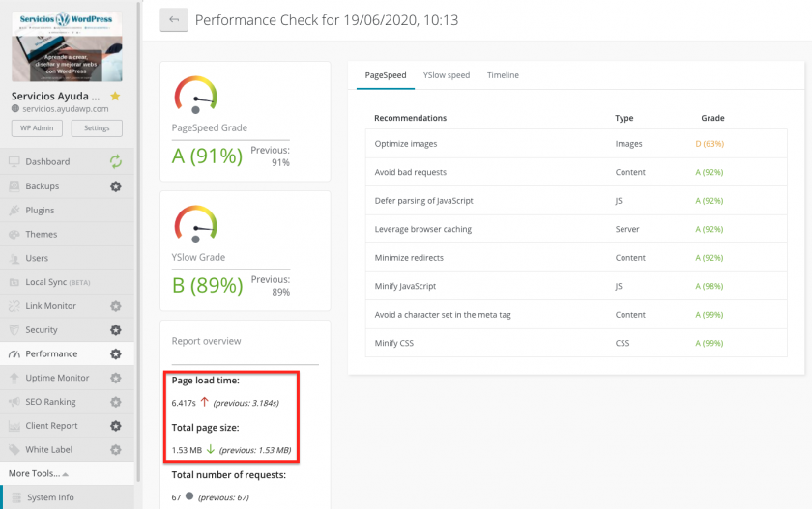
Task: Click the Dashboard refresh sync icon
Action: click(116, 162)
